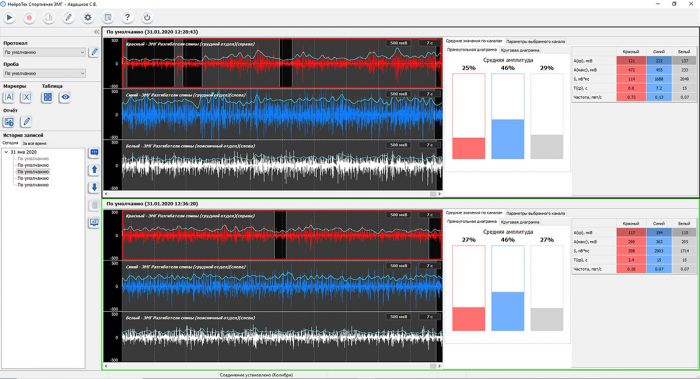700x379 pixels.
Task: Select Прямоугольная диаграмма tab in the 12:28:43 panel
Action: pos(471,50)
